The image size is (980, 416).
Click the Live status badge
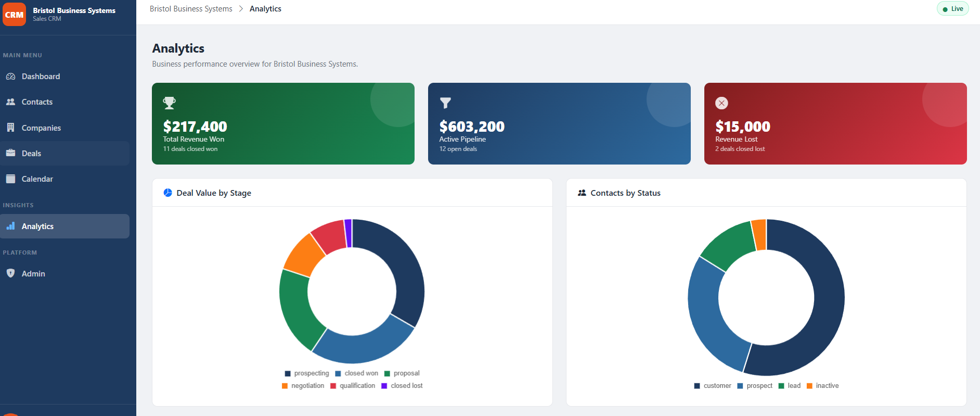pyautogui.click(x=953, y=9)
